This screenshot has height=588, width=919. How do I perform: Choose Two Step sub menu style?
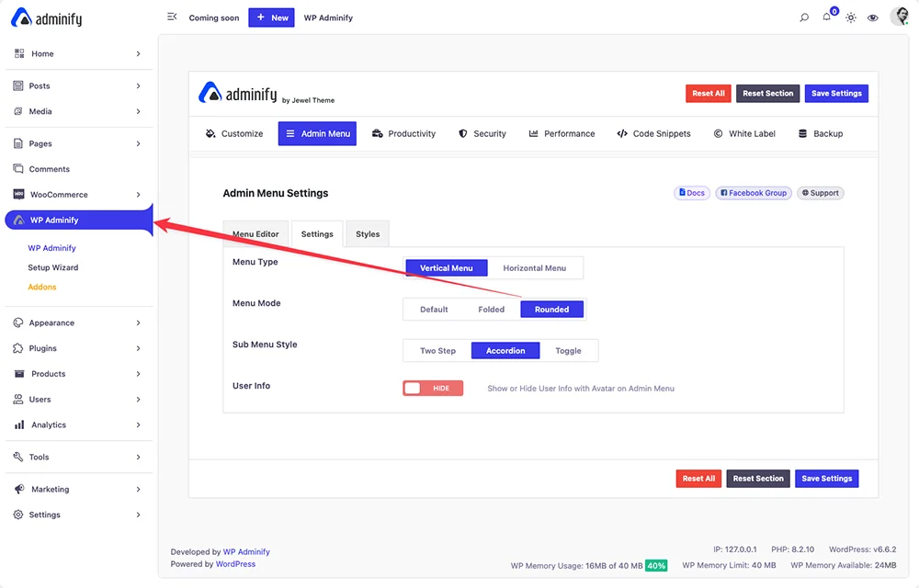click(x=437, y=351)
